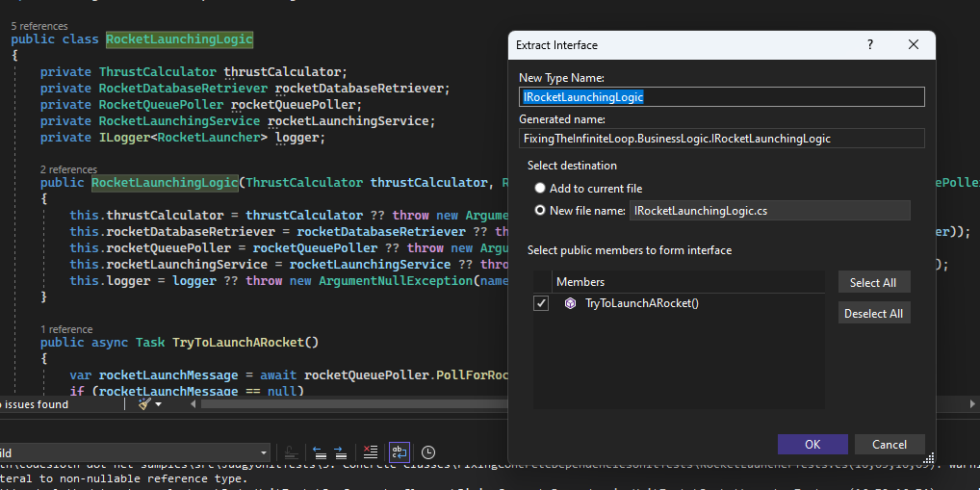Click the RocketLaunchingLogic class name in editor
Viewport: 980px width, 490px height.
click(x=179, y=39)
